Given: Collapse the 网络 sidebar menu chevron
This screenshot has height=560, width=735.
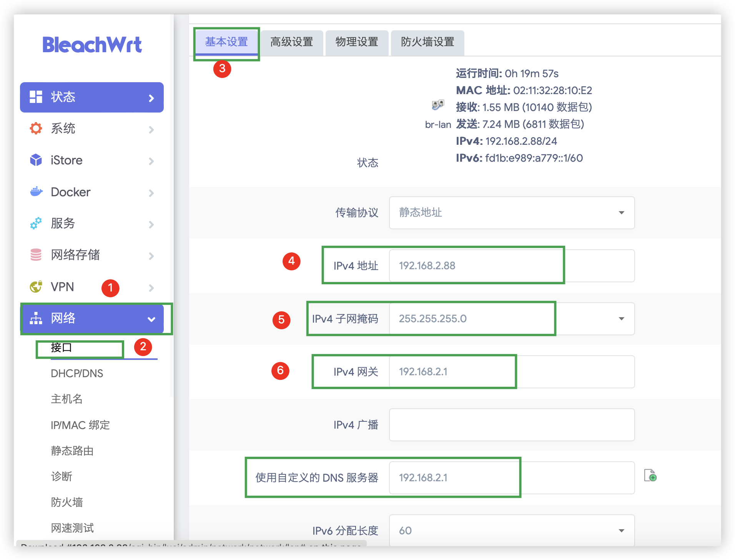Looking at the screenshot, I should [151, 319].
